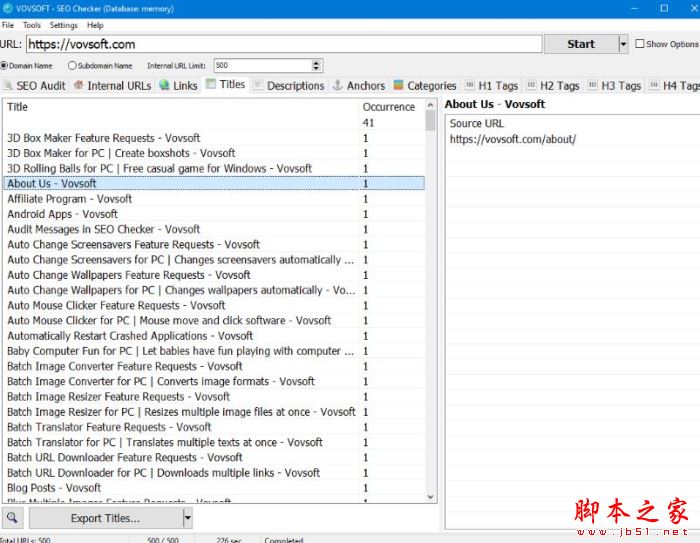Click the Anchors anchor icon
This screenshot has width=700, height=543.
[338, 85]
